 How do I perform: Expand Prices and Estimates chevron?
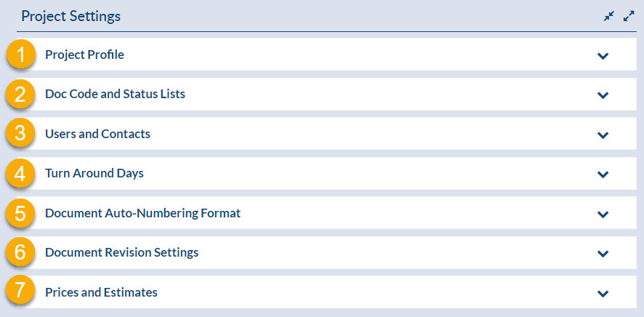(x=603, y=294)
